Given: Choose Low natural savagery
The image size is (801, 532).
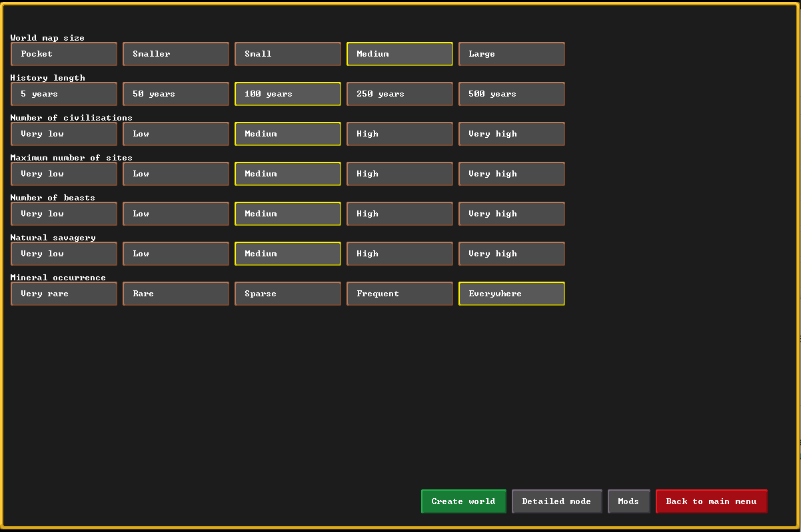Looking at the screenshot, I should click(176, 254).
